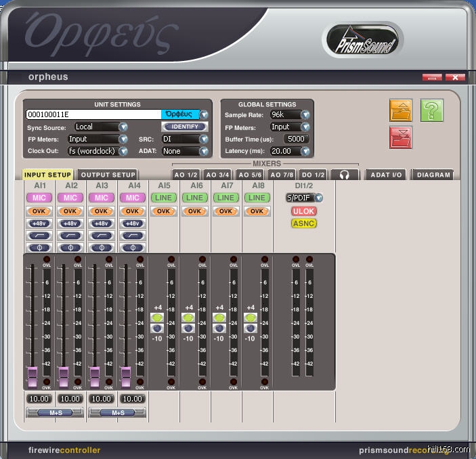Screen dimensions: 476x459
Task: Toggle the OVK overkill button on AI5
Action: click(163, 211)
